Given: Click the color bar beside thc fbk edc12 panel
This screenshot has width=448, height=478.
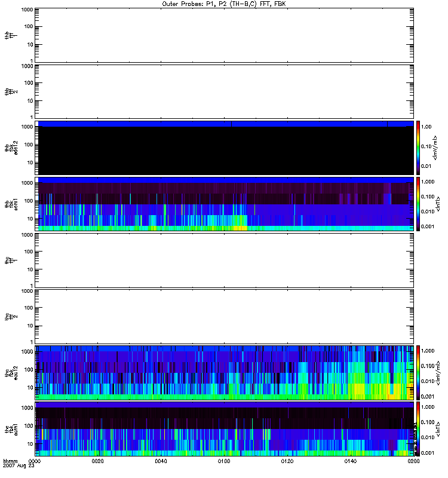Looking at the screenshot, I should coord(419,372).
